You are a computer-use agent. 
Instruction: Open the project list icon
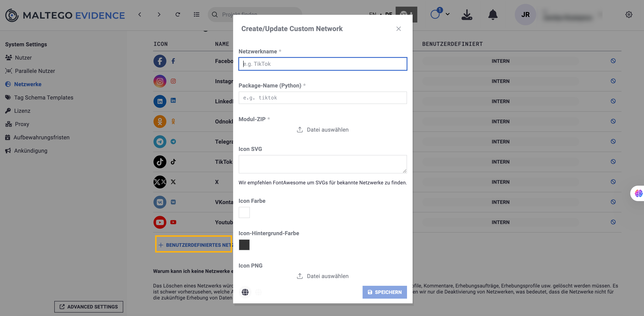click(x=196, y=15)
